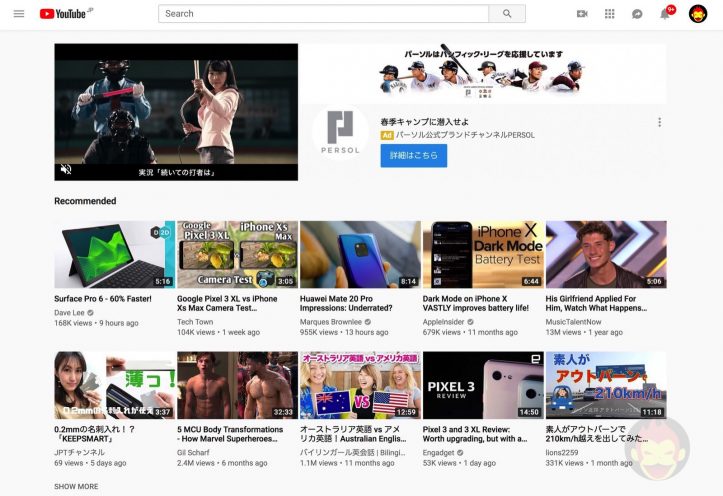The height and width of the screenshot is (496, 723).
Task: Open Dave Lee channel
Action: (69, 313)
